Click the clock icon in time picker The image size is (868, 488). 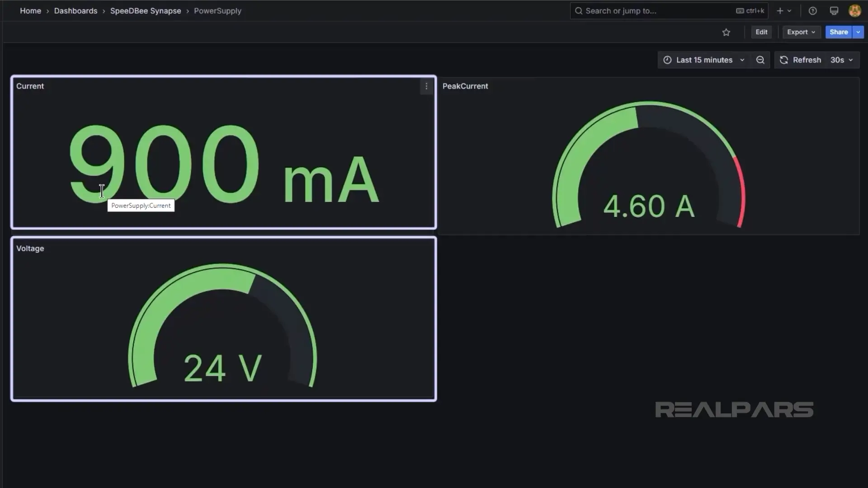point(667,60)
